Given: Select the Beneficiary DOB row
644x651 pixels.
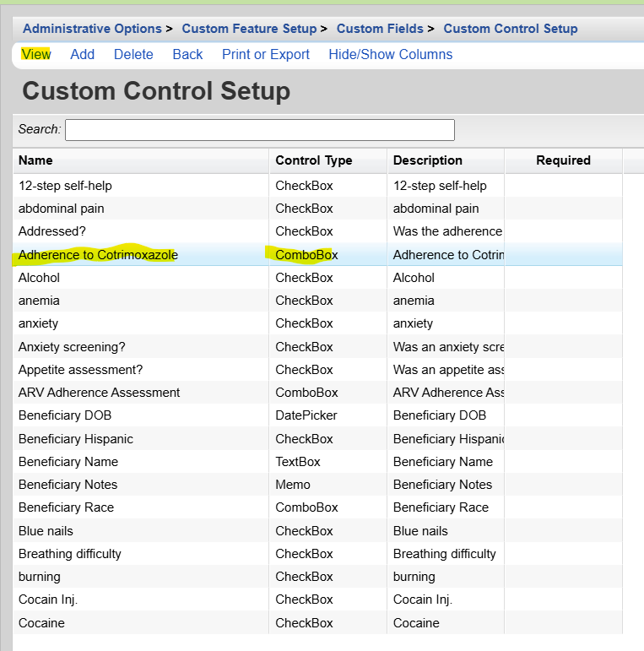Looking at the screenshot, I should (65, 415).
